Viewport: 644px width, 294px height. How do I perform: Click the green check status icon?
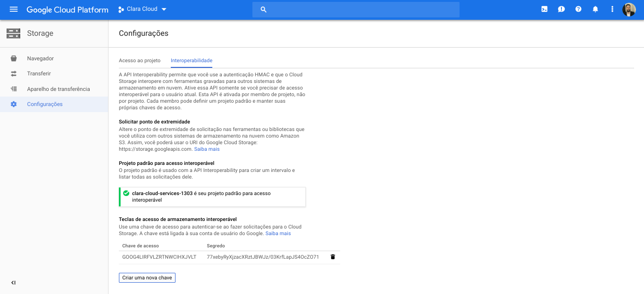click(x=126, y=193)
